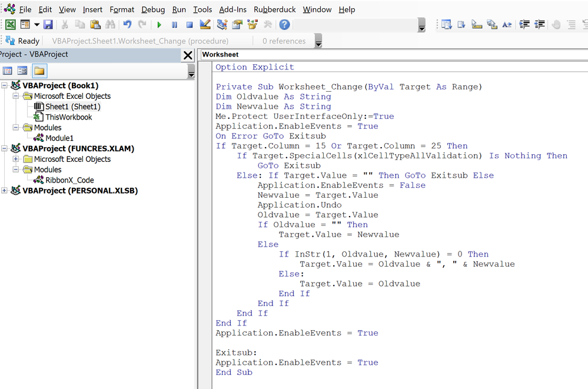Click the Break icon to pause execution
Screen dimensions: 588x389
(173, 24)
